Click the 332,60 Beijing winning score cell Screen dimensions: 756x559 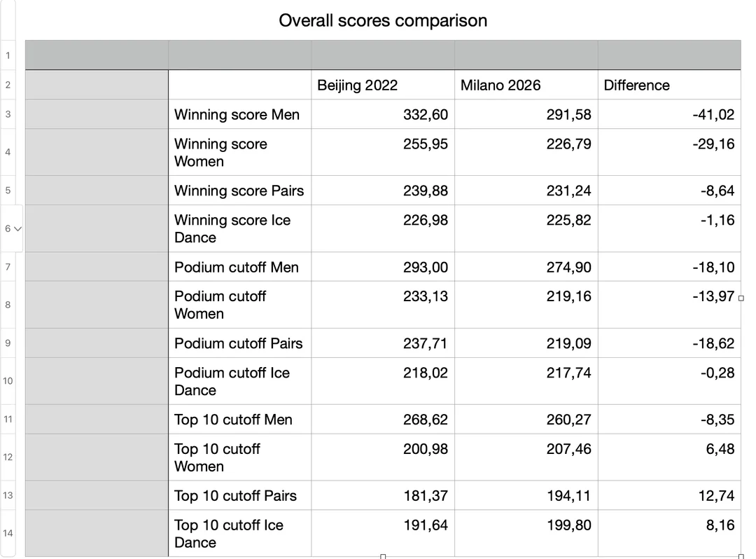[383, 114]
